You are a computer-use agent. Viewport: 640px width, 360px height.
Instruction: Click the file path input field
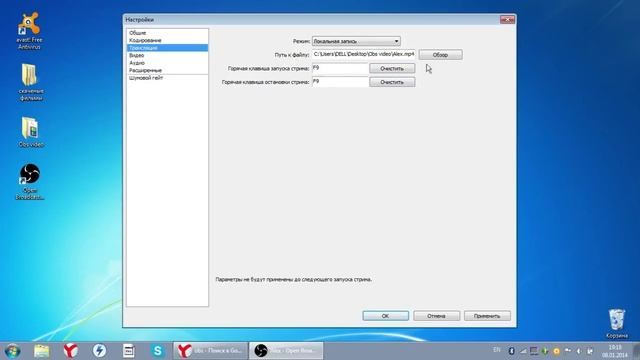tap(364, 54)
